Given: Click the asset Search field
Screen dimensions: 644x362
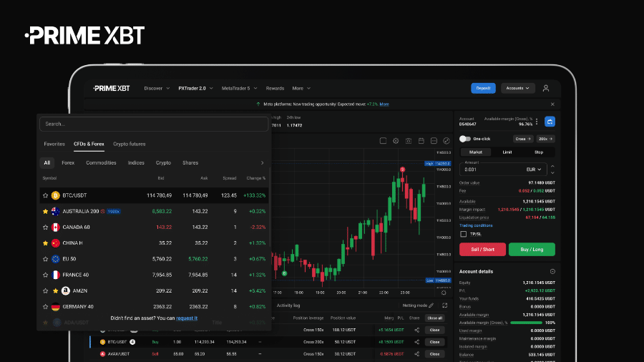Looking at the screenshot, I should 154,124.
